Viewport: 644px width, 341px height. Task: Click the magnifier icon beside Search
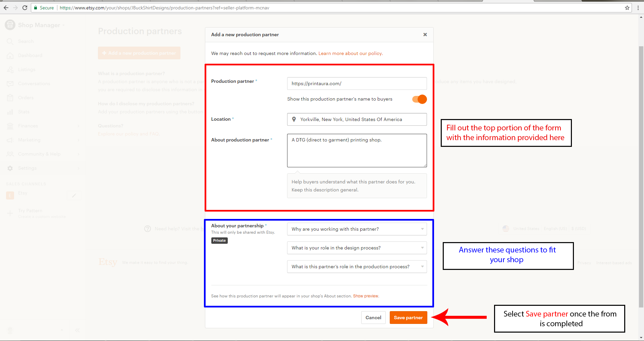(10, 41)
